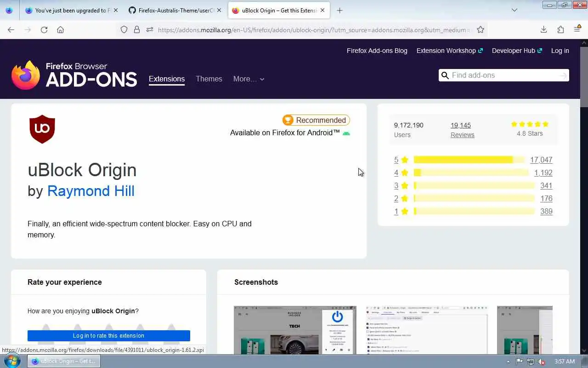
Task: Open the 19,145 Reviews link
Action: click(462, 130)
